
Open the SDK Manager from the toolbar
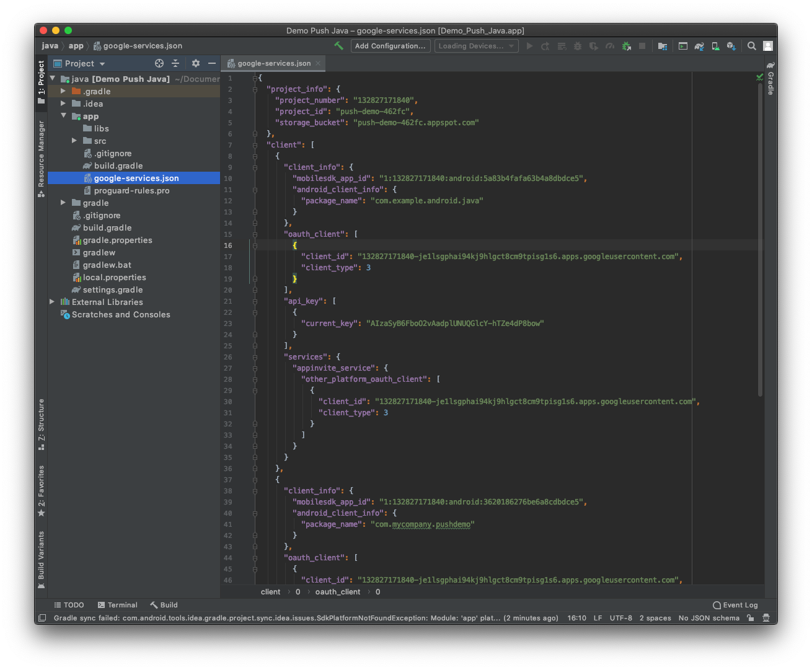tap(731, 46)
